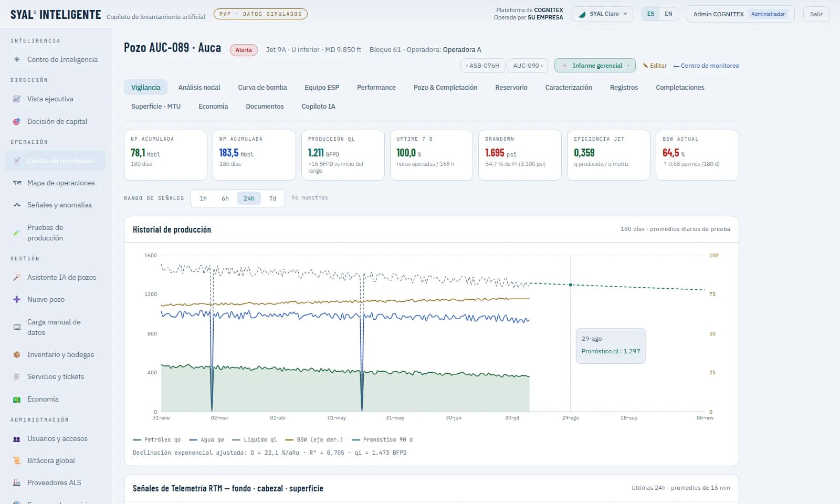Click the Proveedores ALS factory icon
Screen dimensions: 840x504
pos(17,482)
